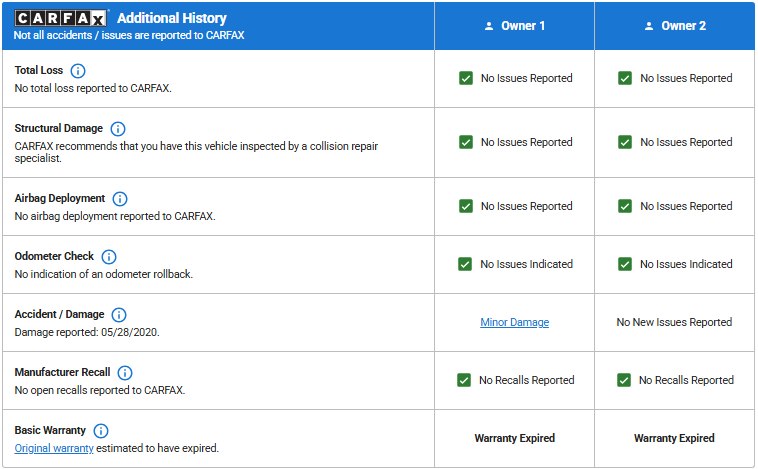The height and width of the screenshot is (469, 758).
Task: Select the Owner 2 column header
Action: (674, 26)
